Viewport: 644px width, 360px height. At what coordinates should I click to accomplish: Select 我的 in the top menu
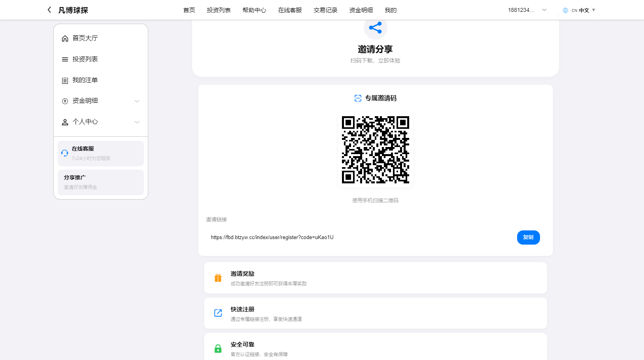tap(391, 10)
